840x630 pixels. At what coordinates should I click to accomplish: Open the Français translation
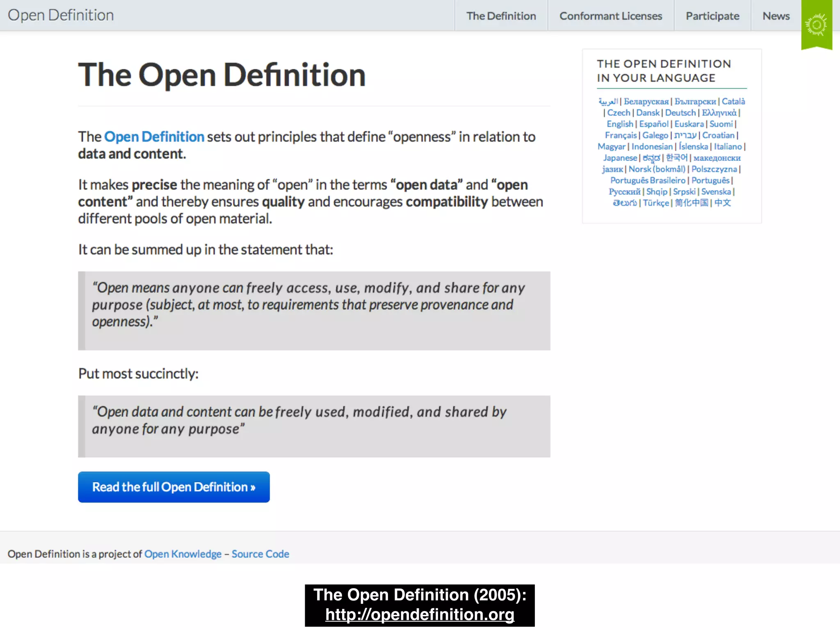[x=621, y=135]
